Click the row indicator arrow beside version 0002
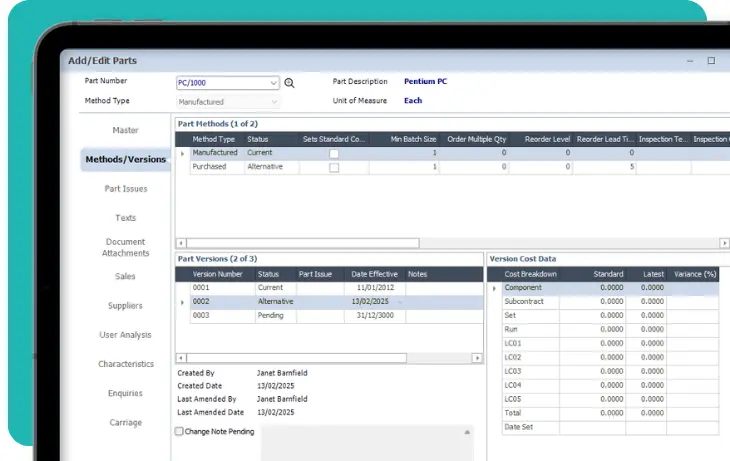The height and width of the screenshot is (461, 730). click(182, 302)
